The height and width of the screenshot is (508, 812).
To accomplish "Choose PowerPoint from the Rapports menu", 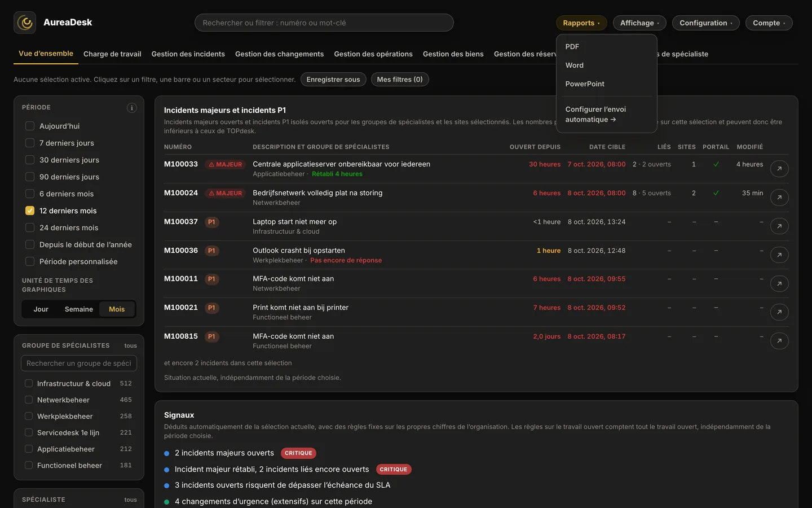I will tap(607, 84).
